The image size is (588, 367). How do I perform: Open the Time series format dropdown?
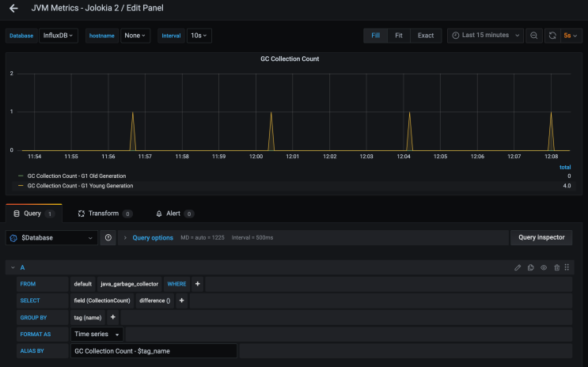[x=97, y=334]
